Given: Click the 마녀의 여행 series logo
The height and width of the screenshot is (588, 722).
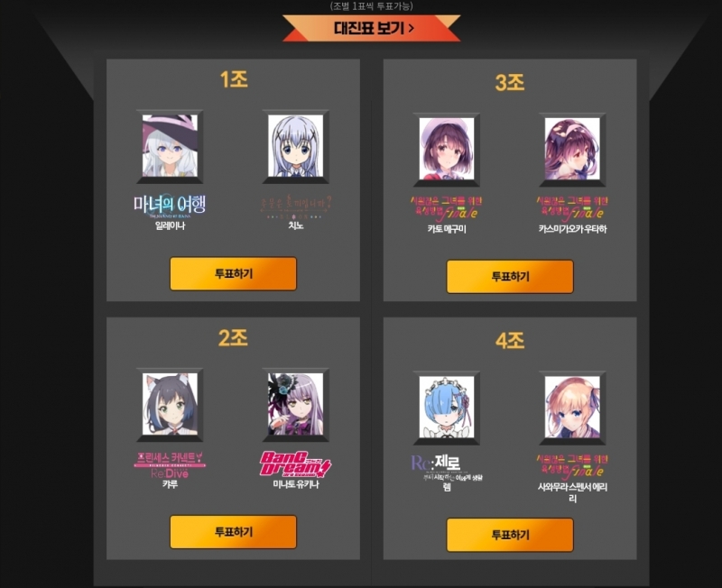Looking at the screenshot, I should point(170,207).
